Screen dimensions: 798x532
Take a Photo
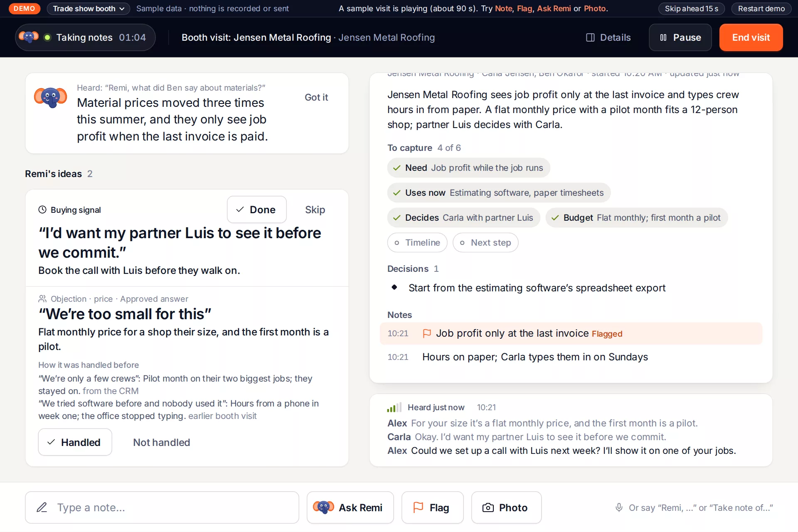pos(506,507)
